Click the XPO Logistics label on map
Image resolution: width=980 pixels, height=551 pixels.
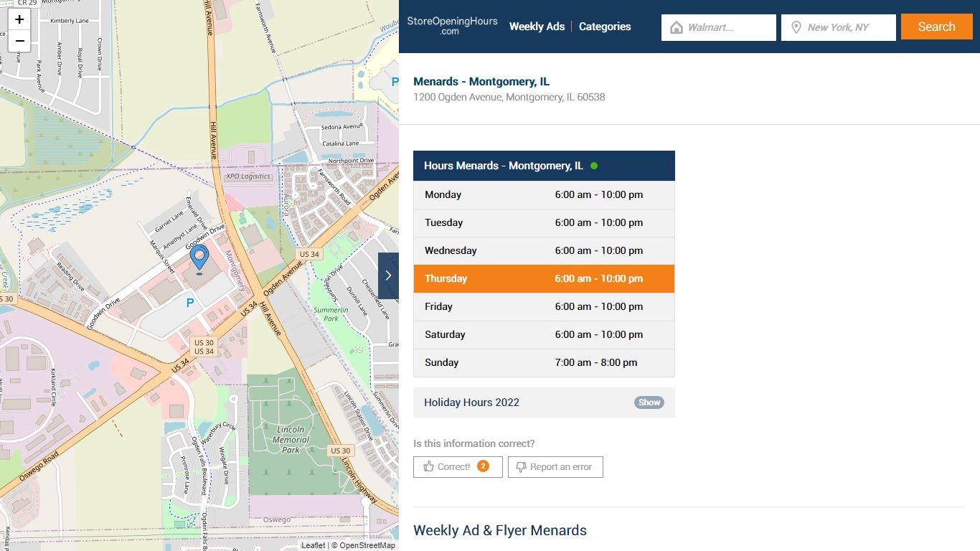pos(248,176)
